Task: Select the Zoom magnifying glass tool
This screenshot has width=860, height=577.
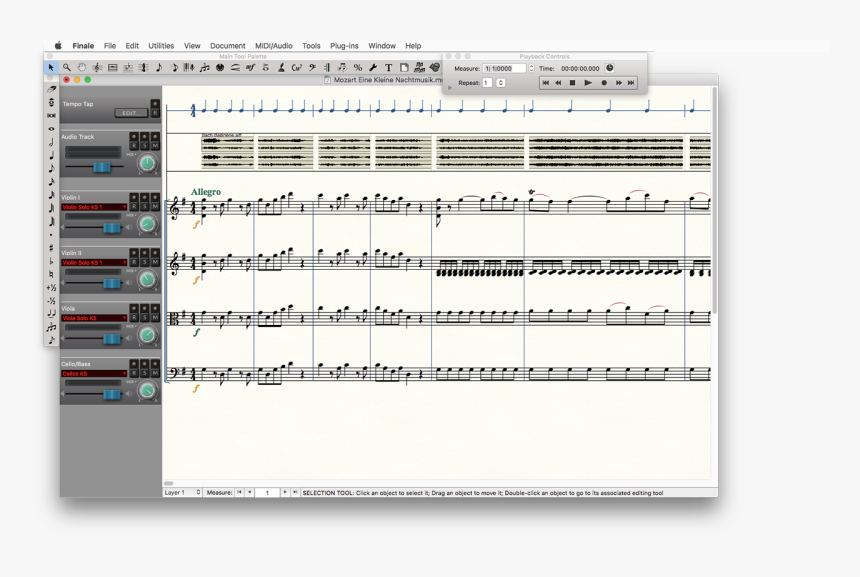Action: pyautogui.click(x=67, y=67)
